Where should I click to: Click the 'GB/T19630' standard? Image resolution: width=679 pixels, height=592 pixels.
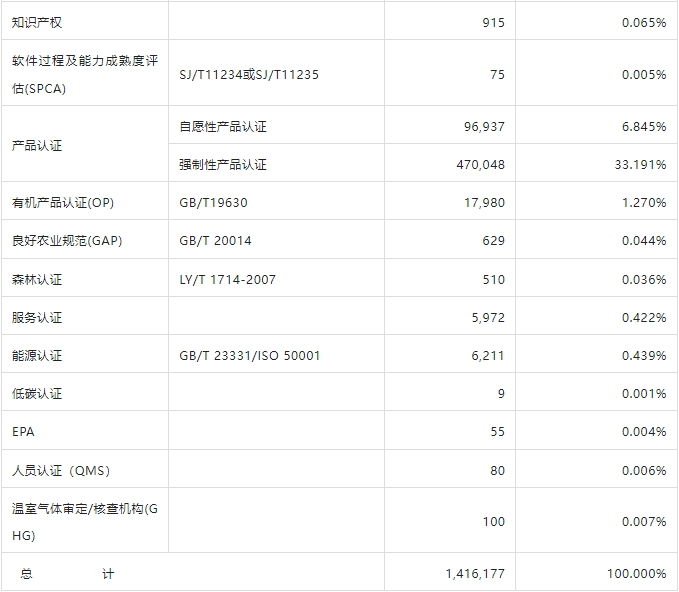click(x=213, y=203)
